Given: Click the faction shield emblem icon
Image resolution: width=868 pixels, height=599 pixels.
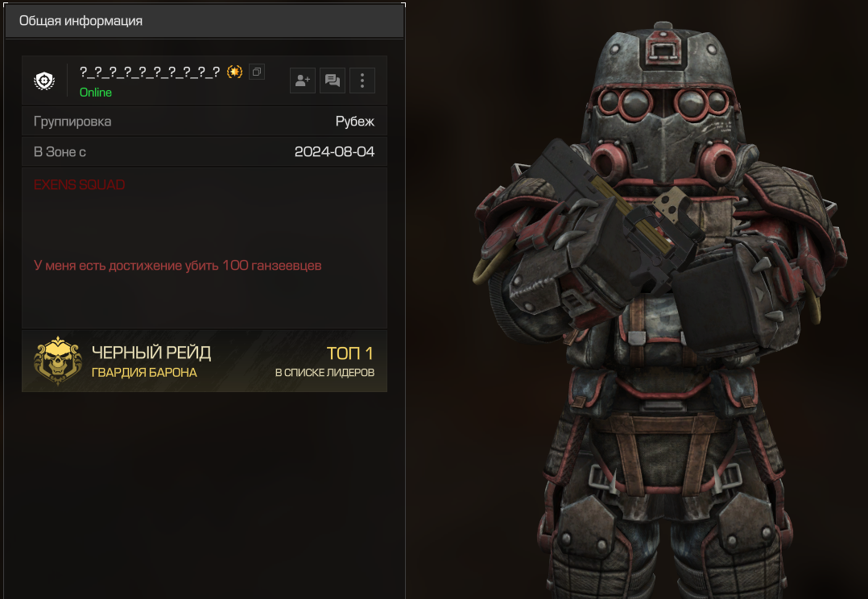Looking at the screenshot, I should coord(44,81).
